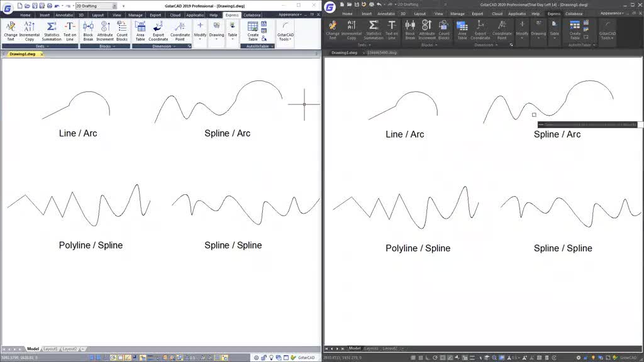Open Area Table tool in GstarCAD 2019
The height and width of the screenshot is (362, 644).
point(140,31)
